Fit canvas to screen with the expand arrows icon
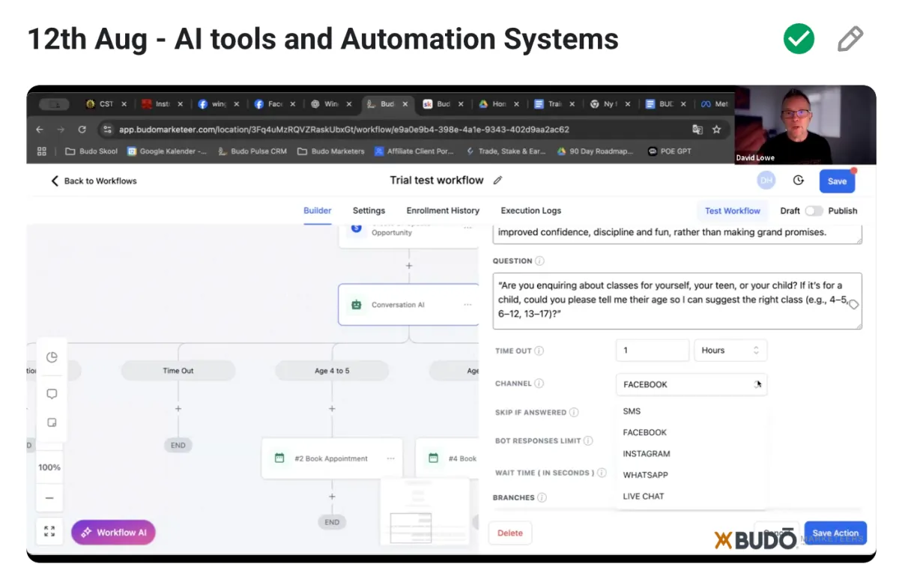This screenshot has height=588, width=899. 49,531
